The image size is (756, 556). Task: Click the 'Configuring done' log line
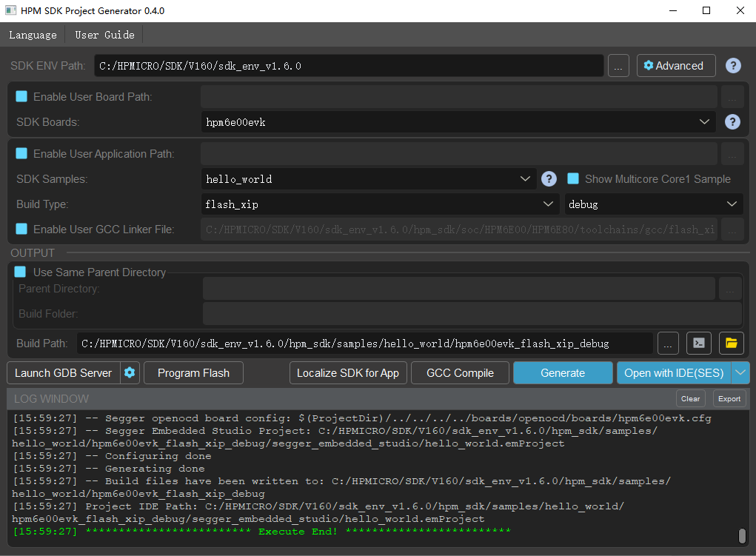click(112, 456)
